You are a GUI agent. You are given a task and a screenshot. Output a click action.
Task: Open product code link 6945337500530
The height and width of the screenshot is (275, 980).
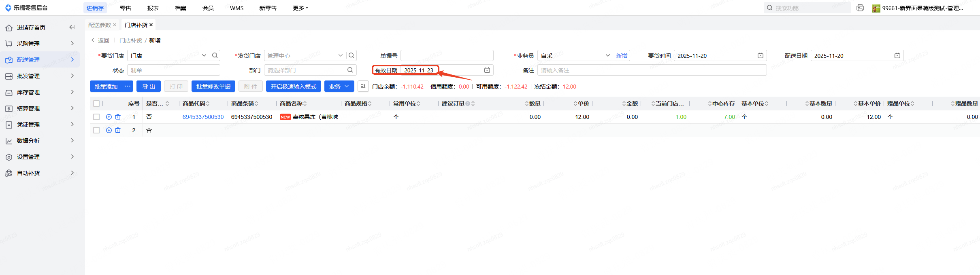(203, 117)
